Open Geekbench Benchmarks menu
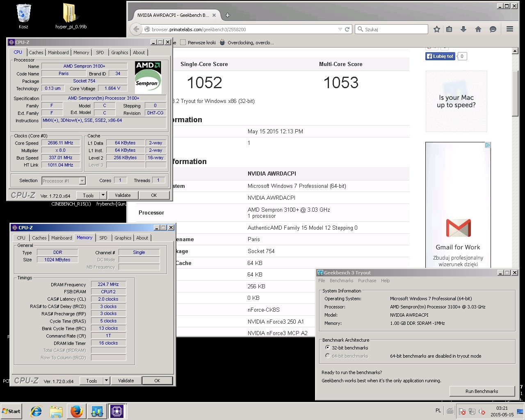 [341, 281]
